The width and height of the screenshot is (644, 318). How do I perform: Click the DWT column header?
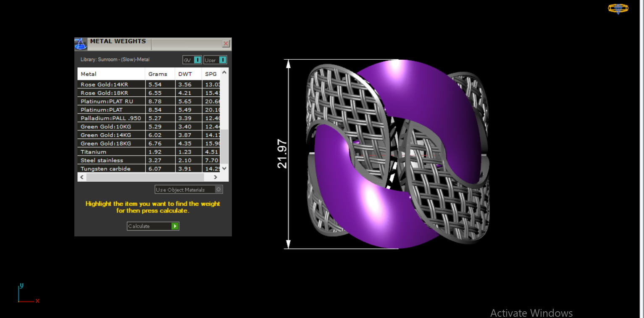pyautogui.click(x=188, y=74)
